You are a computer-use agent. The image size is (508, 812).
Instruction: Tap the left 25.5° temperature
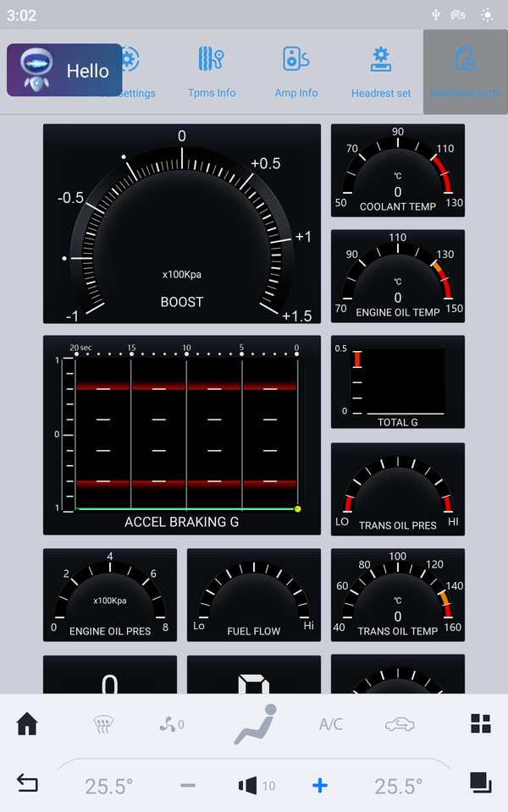tap(109, 786)
